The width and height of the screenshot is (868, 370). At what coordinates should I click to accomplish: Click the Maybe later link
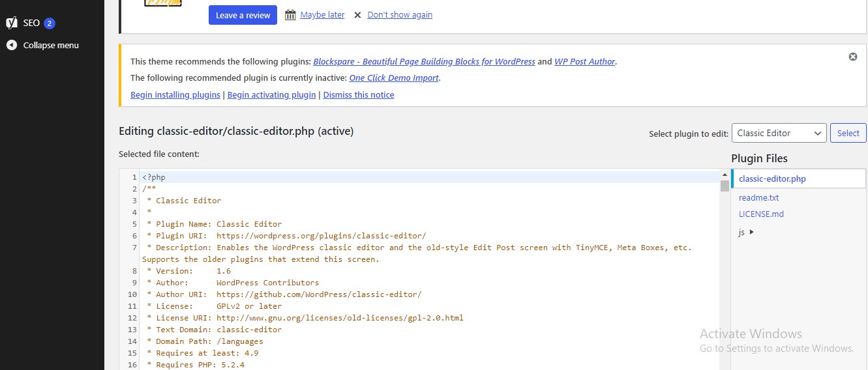pos(322,15)
